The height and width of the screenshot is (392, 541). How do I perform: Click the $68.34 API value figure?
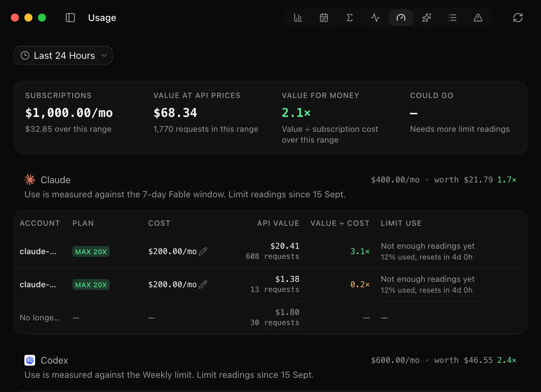175,113
